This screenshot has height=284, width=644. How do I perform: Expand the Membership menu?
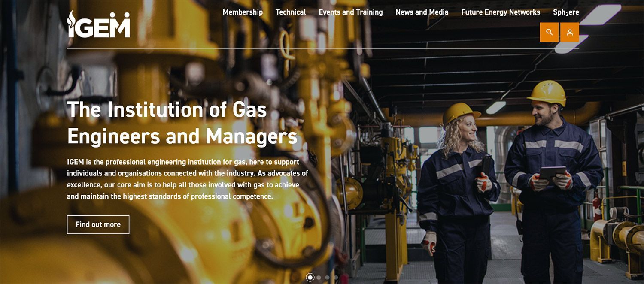pyautogui.click(x=243, y=12)
